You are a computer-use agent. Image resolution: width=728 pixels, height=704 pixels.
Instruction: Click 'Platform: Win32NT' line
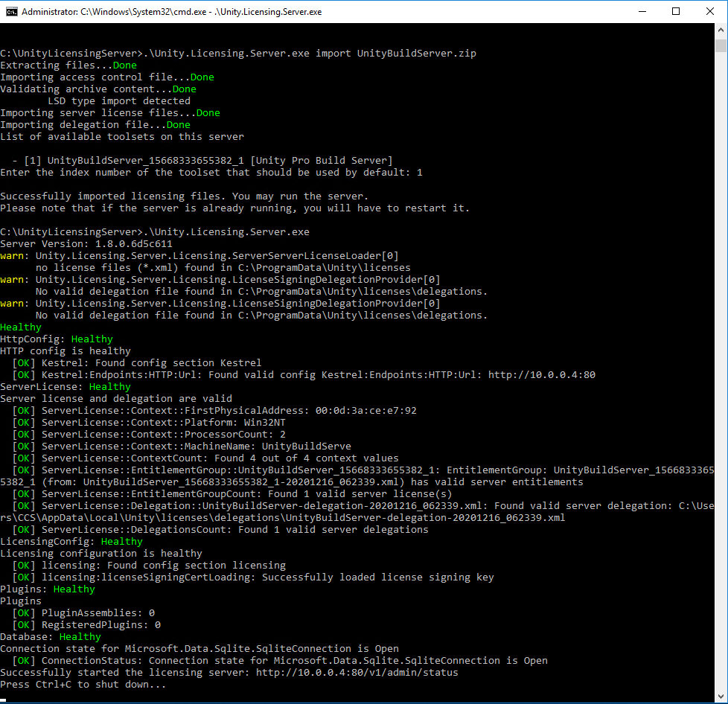149,423
